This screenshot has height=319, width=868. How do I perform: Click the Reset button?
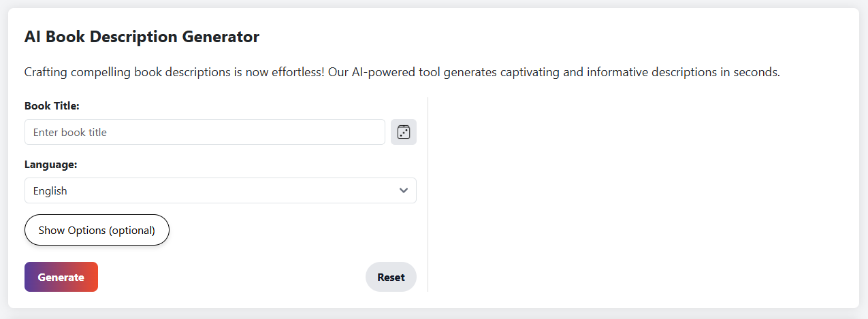(x=391, y=277)
